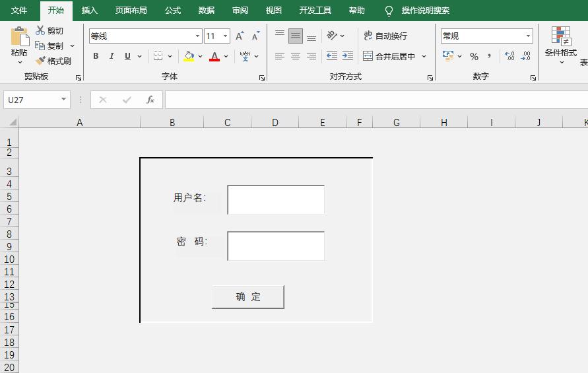Select the Format Painter (格式刷) brush
The image size is (588, 373).
tap(40, 61)
